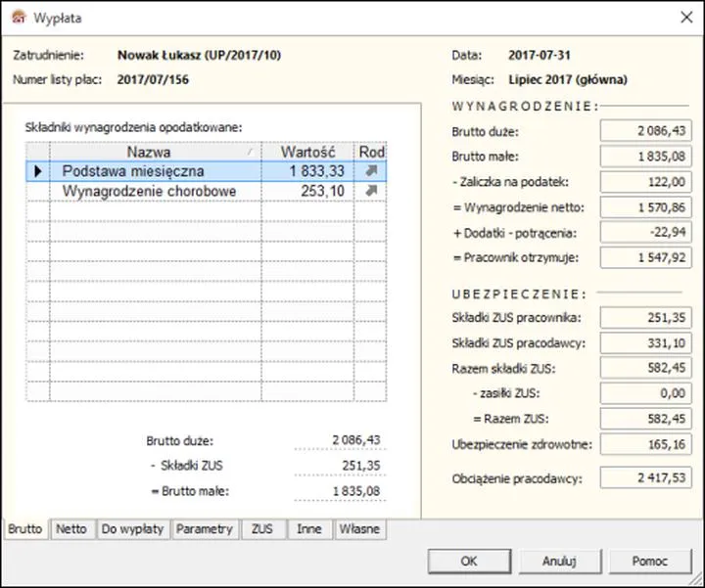Open the Do wypłaty tab
The width and height of the screenshot is (705, 588).
(132, 529)
